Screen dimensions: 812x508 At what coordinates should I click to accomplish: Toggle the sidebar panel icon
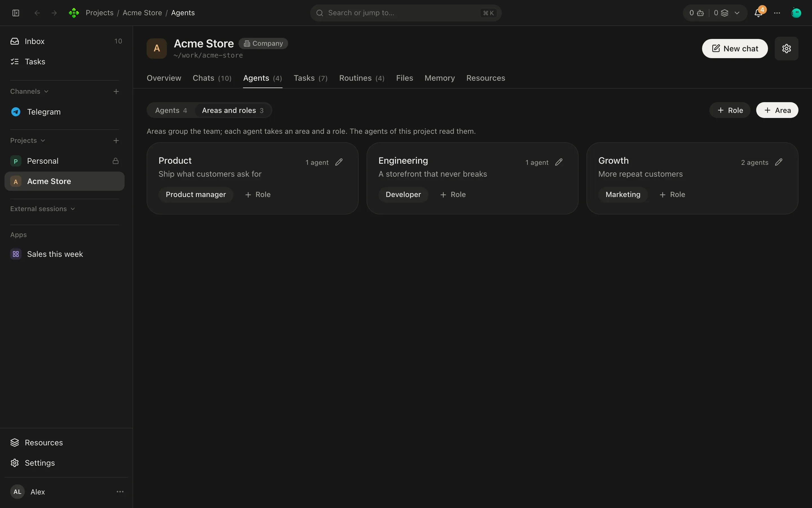pyautogui.click(x=16, y=13)
